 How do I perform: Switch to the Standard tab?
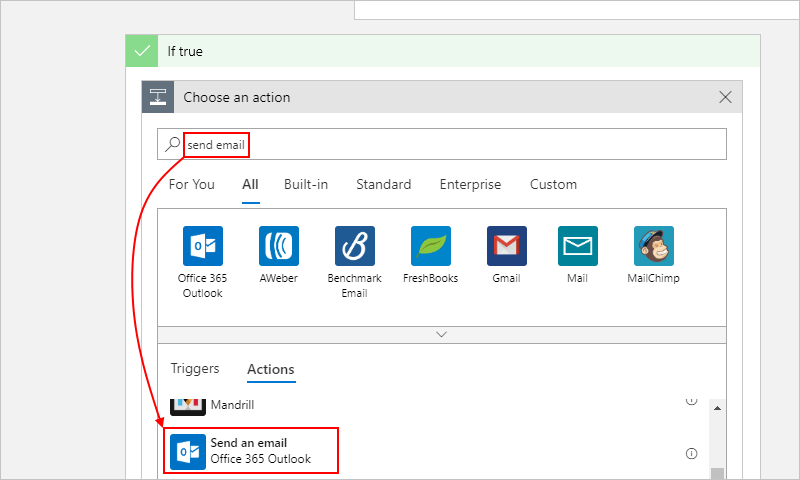pyautogui.click(x=383, y=184)
